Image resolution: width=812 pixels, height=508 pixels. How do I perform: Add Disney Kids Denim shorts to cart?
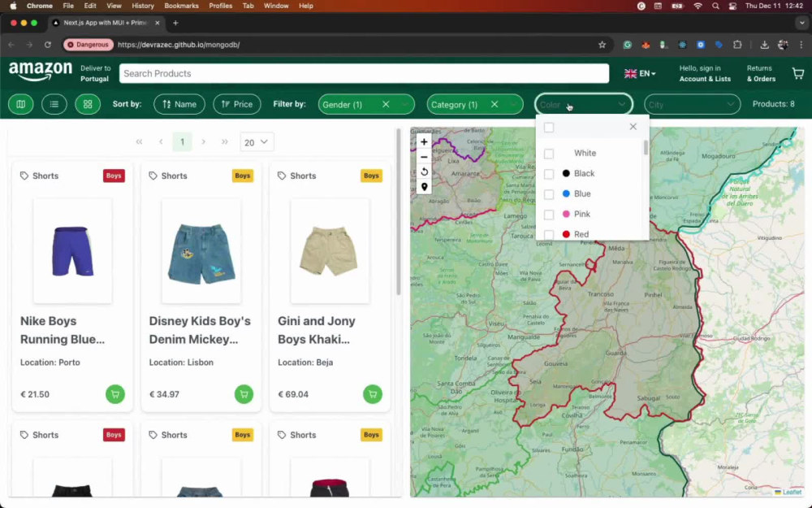click(x=244, y=394)
